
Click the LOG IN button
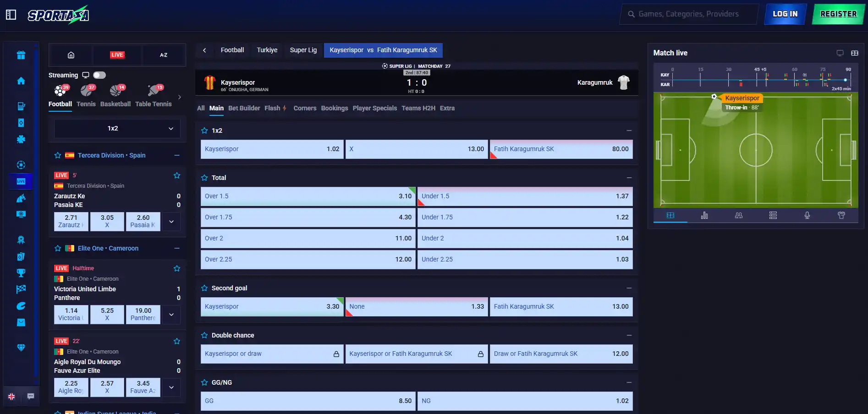click(x=785, y=14)
